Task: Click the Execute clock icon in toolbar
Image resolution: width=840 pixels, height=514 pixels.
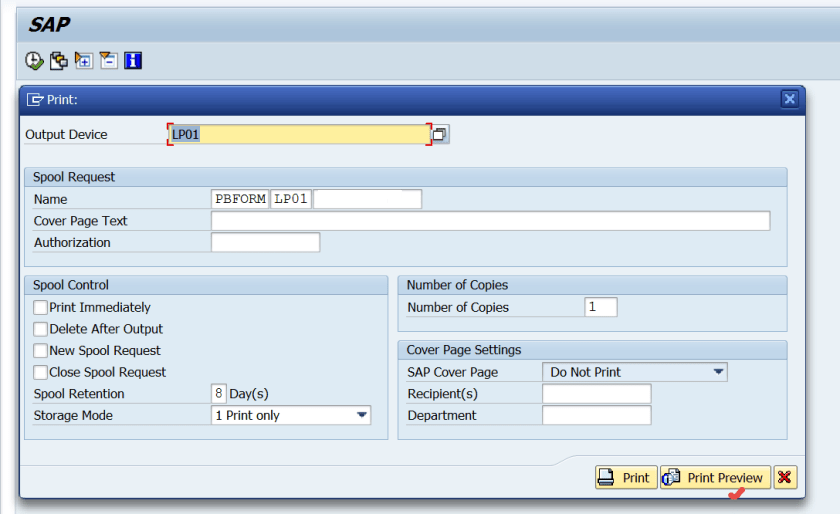Action: [34, 61]
